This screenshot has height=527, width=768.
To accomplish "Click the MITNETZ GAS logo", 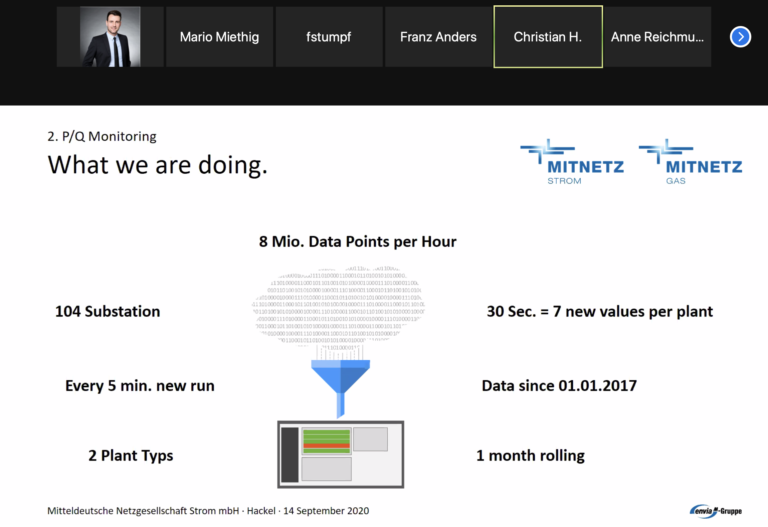I will (x=691, y=162).
